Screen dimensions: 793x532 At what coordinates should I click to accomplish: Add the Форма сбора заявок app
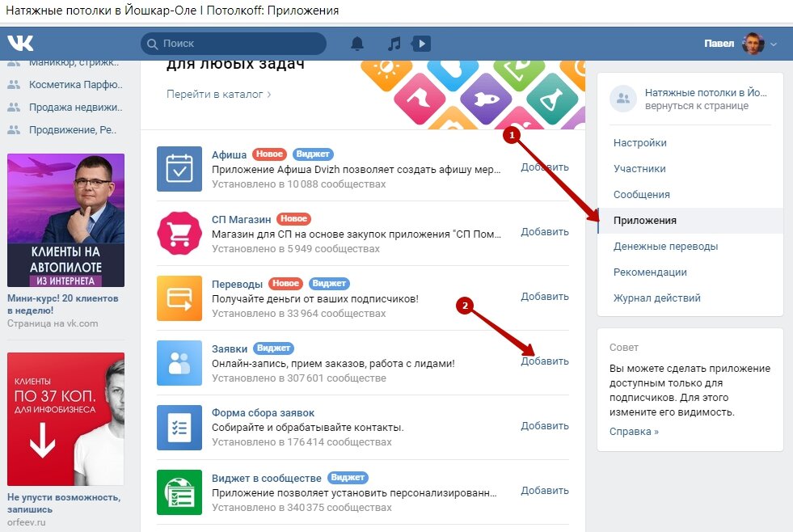(x=545, y=426)
